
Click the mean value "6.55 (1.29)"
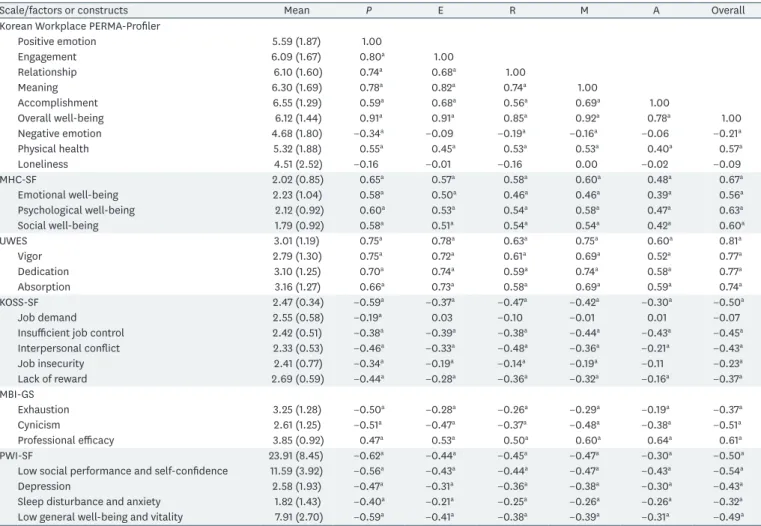(297, 103)
